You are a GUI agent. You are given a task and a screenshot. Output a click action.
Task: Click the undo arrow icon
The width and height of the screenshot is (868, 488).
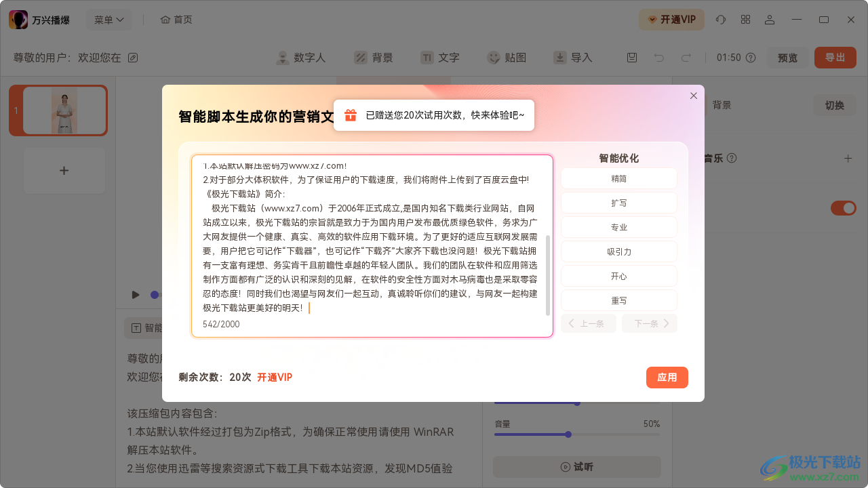pyautogui.click(x=659, y=58)
